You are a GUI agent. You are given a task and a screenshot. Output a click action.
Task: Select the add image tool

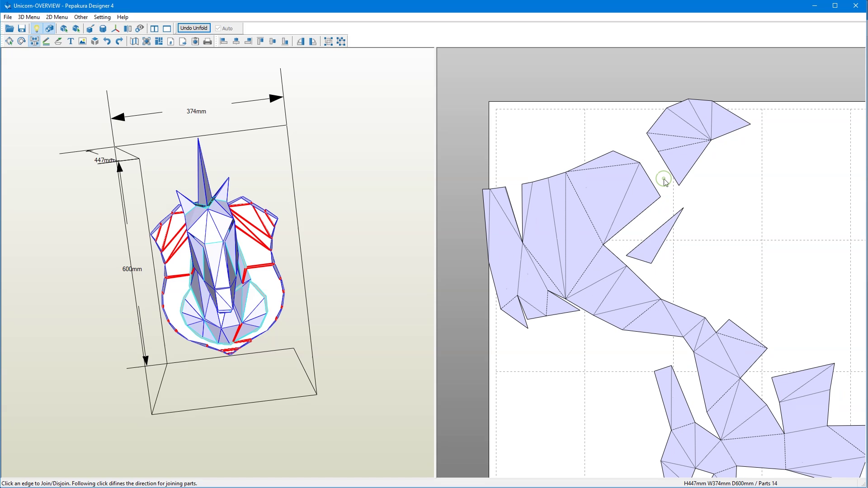coord(82,41)
